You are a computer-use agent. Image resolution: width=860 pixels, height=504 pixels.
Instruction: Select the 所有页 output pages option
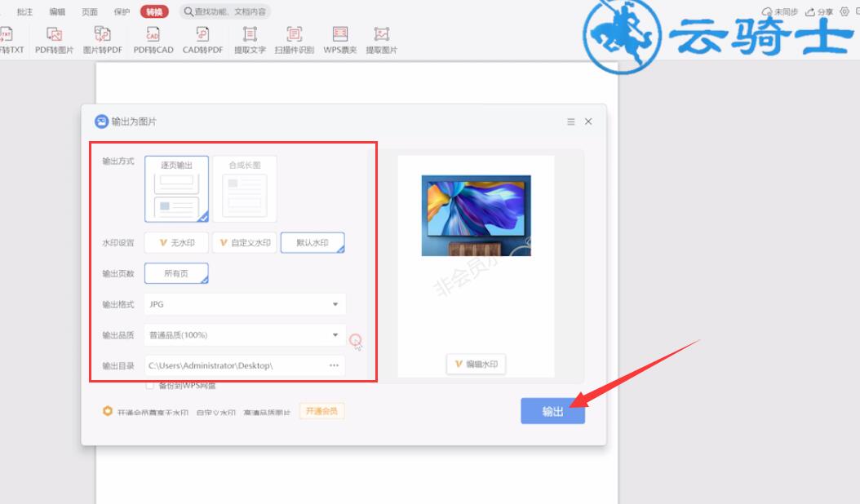[x=176, y=273]
